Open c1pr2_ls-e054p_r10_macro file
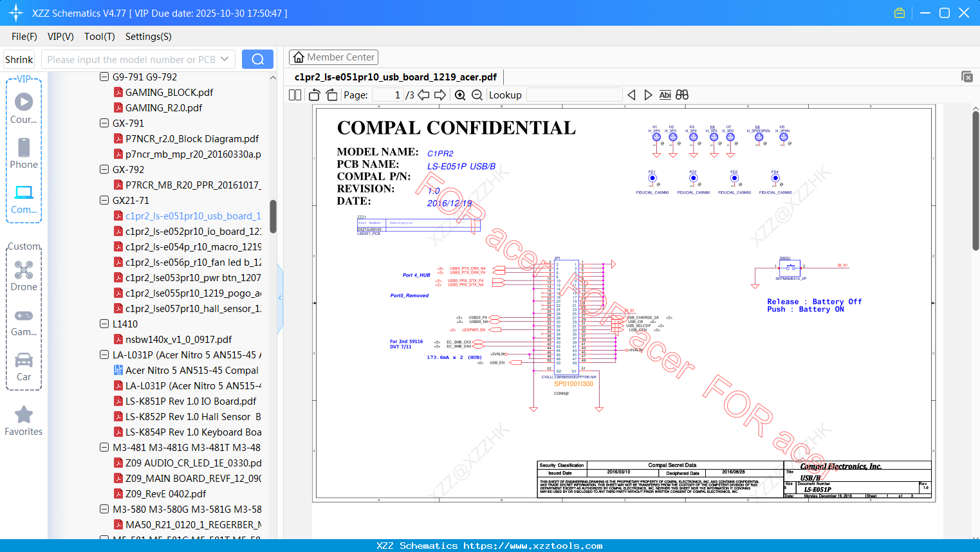This screenshot has height=552, width=980. [x=193, y=246]
